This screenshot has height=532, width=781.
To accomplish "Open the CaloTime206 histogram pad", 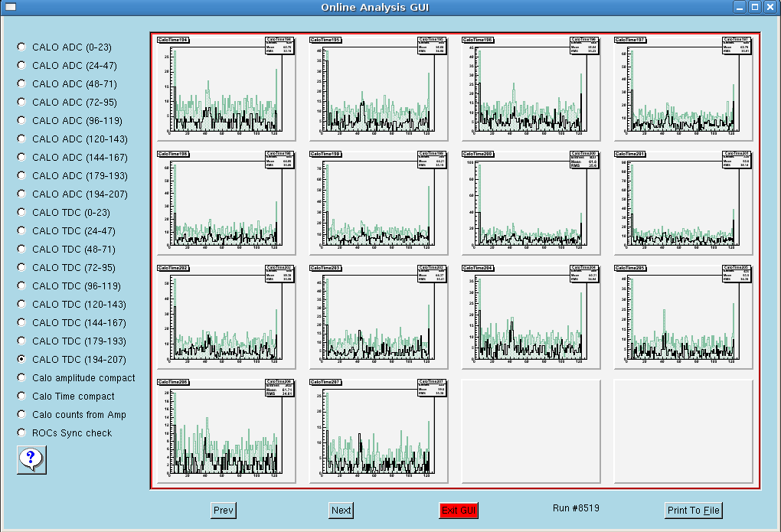I will tap(226, 431).
